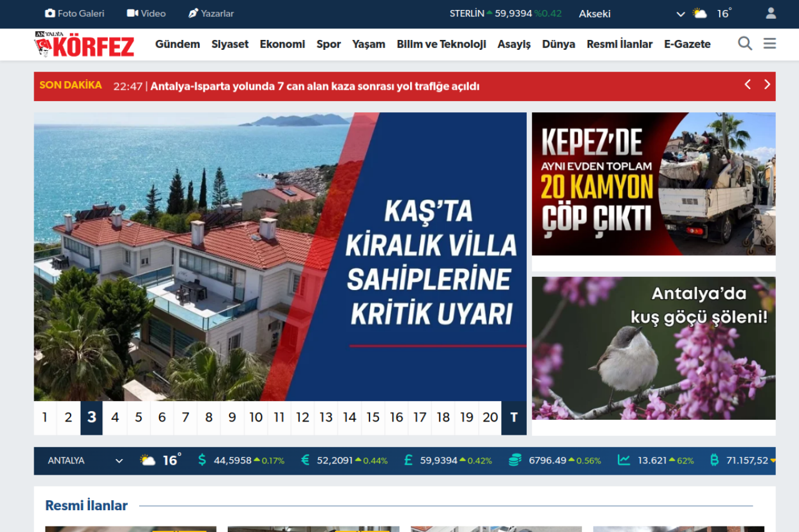This screenshot has height=532, width=799.
Task: Expand the ANTALYA location dropdown
Action: point(119,461)
